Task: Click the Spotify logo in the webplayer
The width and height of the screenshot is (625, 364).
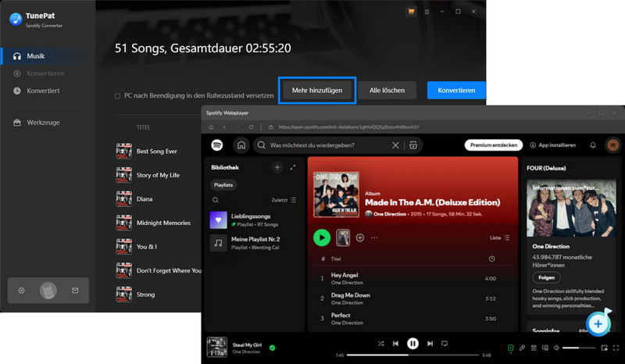Action: [x=217, y=145]
